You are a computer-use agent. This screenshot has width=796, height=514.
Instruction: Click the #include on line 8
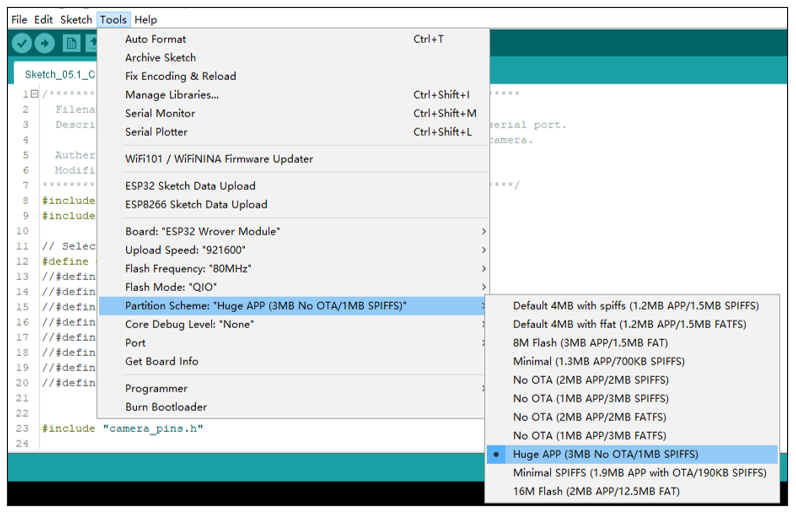point(69,200)
